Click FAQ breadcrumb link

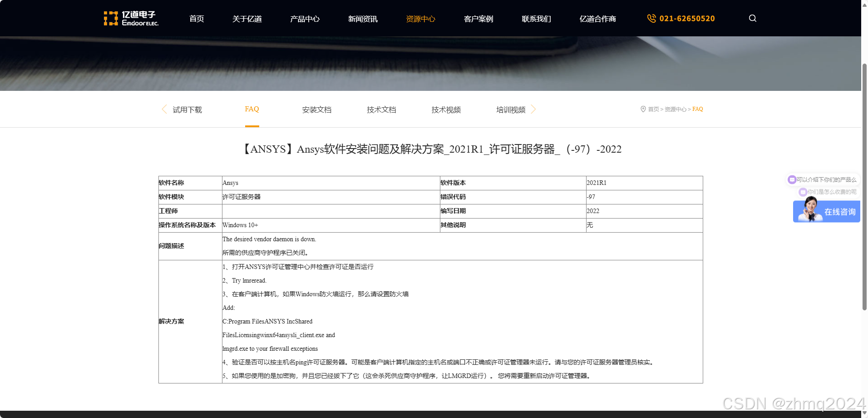click(x=697, y=109)
